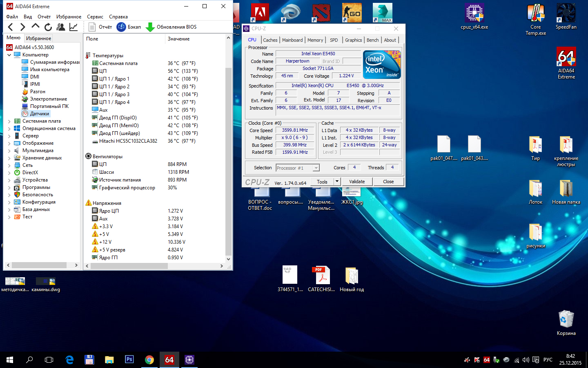Image resolution: width=588 pixels, height=368 pixels.
Task: Click the BIOS updates green arrow icon
Action: (x=150, y=27)
